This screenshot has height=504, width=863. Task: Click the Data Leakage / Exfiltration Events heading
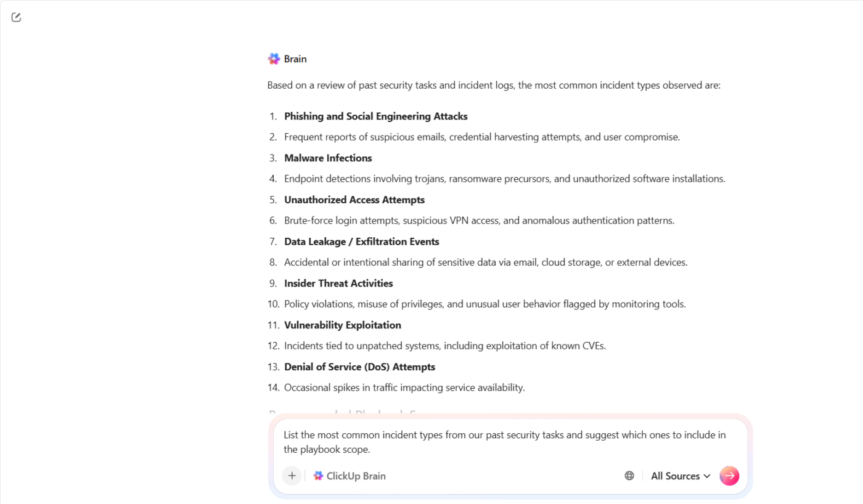point(361,242)
